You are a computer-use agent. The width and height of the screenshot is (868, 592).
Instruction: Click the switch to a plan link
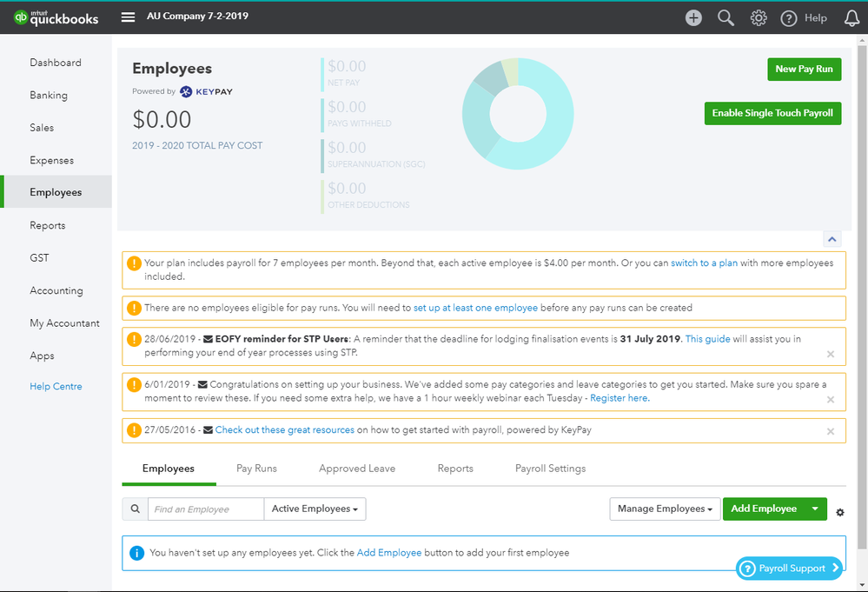(x=704, y=263)
